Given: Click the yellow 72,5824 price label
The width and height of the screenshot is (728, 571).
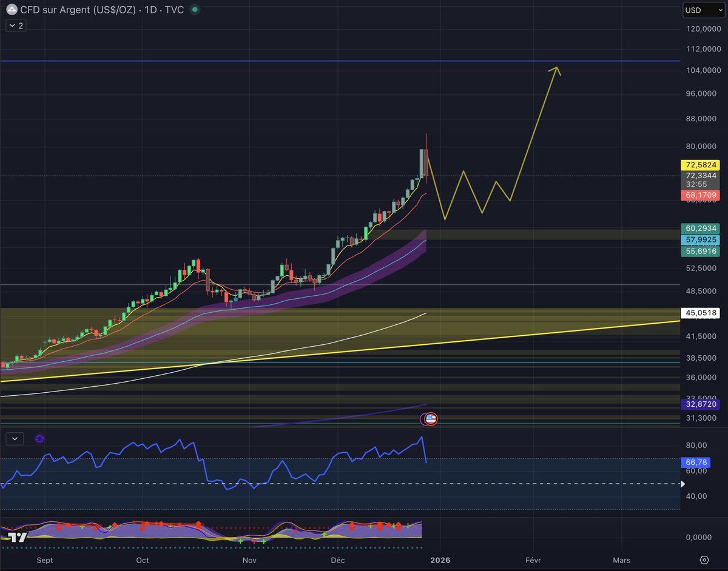Looking at the screenshot, I should (x=700, y=164).
